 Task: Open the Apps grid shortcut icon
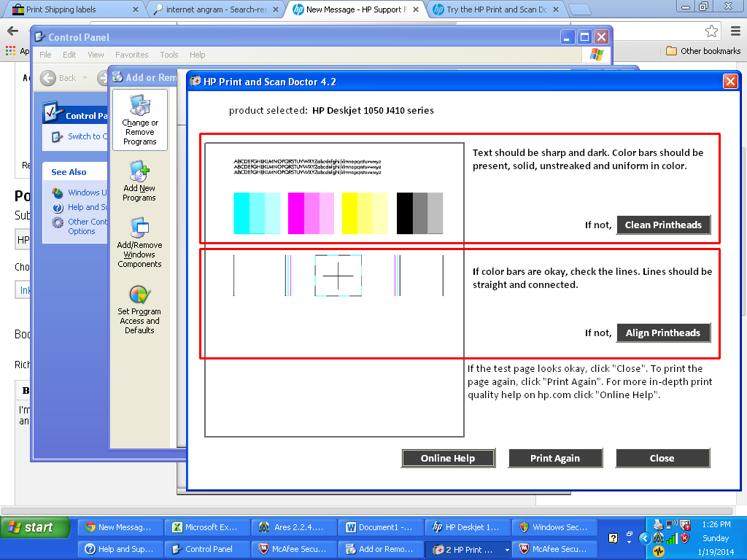pos(10,50)
